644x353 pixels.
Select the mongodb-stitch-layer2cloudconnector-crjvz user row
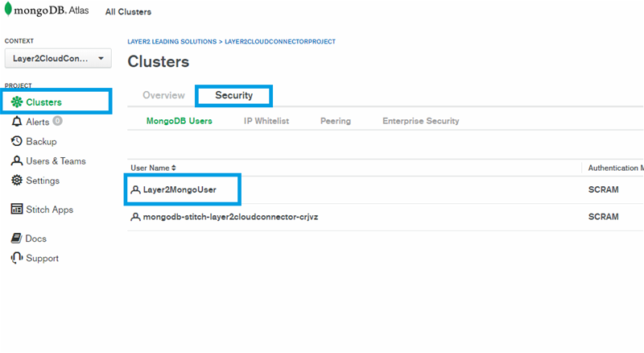229,217
